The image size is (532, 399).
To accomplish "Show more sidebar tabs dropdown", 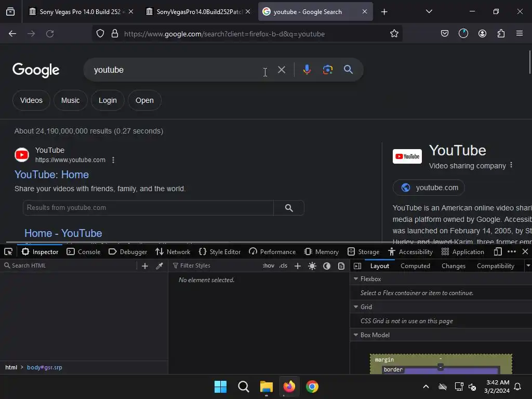I will (x=528, y=266).
